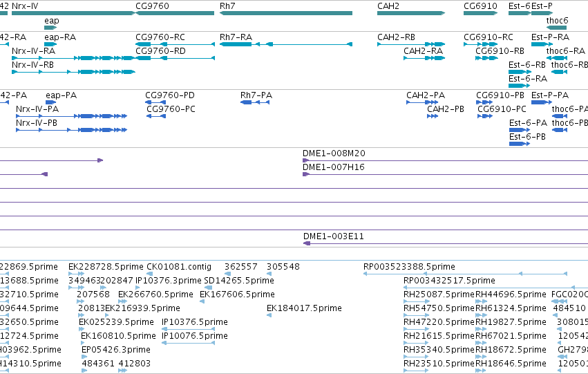588x374 pixels.
Task: Click EST IP10076.5prime
Action: click(188, 344)
